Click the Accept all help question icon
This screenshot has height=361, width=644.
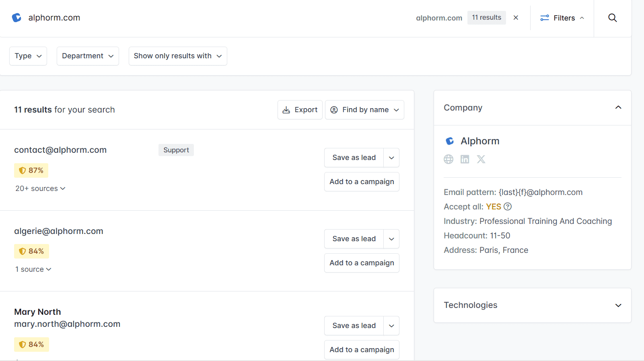508,207
